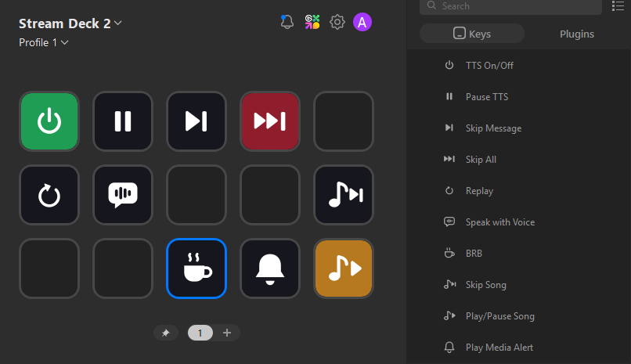Image resolution: width=631 pixels, height=364 pixels.
Task: Toggle the list view icon beside search
Action: (618, 5)
